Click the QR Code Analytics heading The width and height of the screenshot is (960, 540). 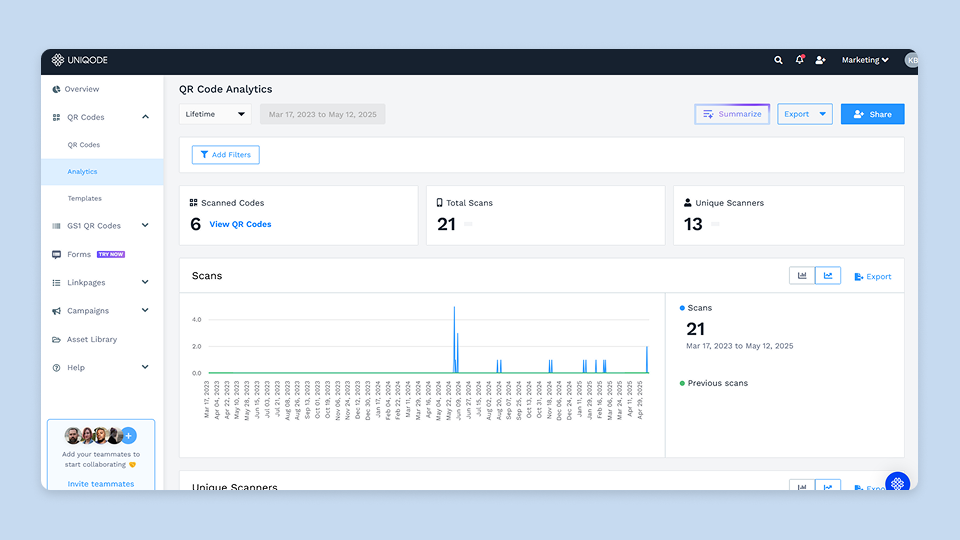point(225,89)
